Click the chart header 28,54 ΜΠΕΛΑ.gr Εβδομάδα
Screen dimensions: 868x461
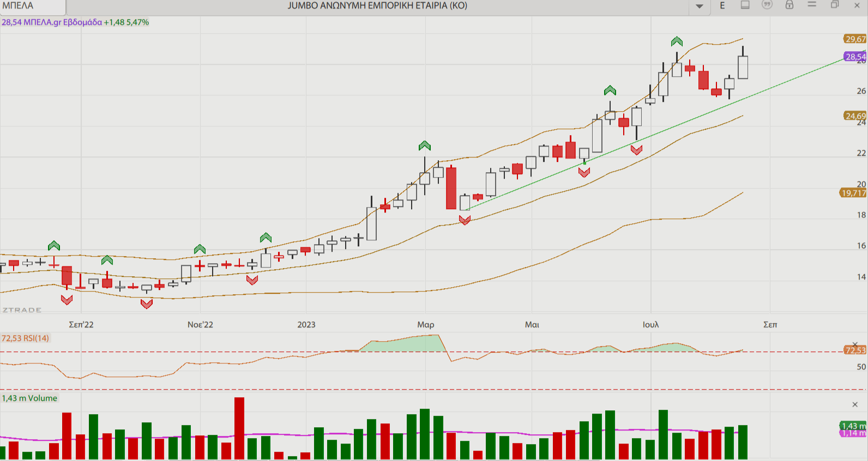tap(52, 22)
